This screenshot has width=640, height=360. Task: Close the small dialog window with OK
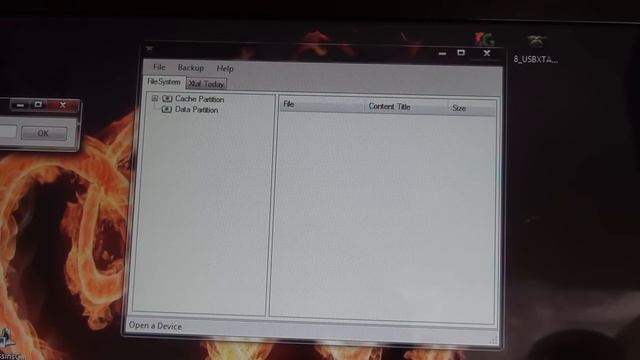pyautogui.click(x=63, y=105)
